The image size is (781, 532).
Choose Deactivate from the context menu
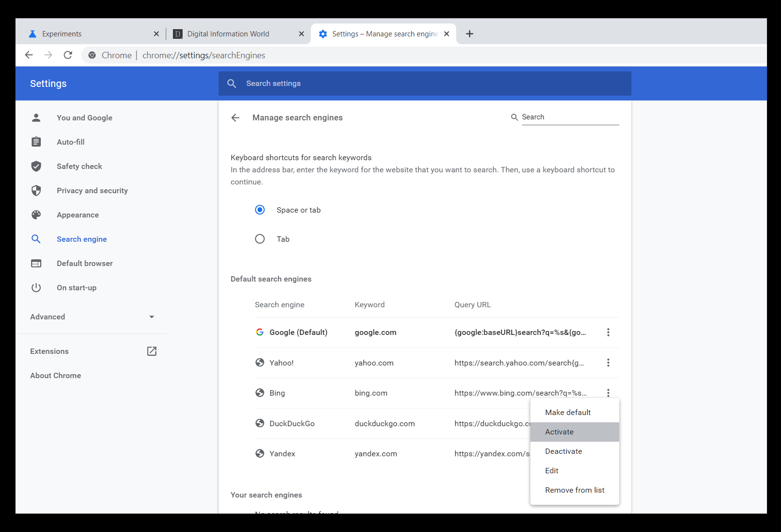tap(575, 451)
